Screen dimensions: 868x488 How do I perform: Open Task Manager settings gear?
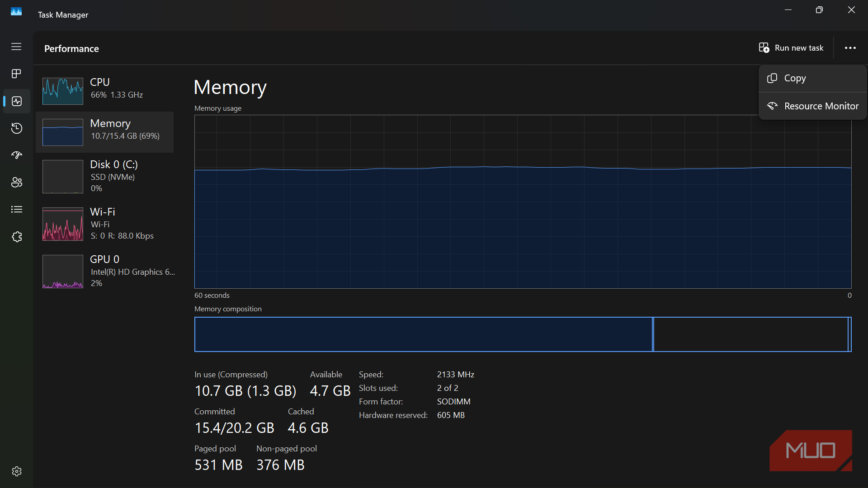[x=17, y=471]
